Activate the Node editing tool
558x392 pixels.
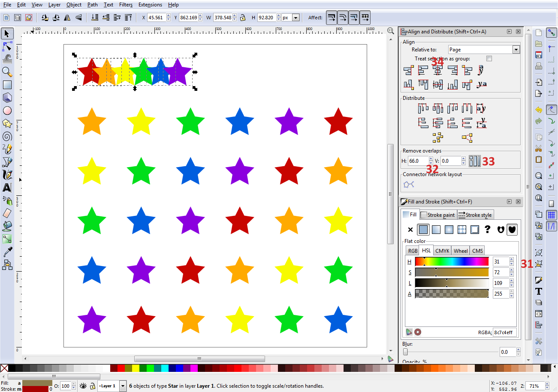pyautogui.click(x=7, y=46)
